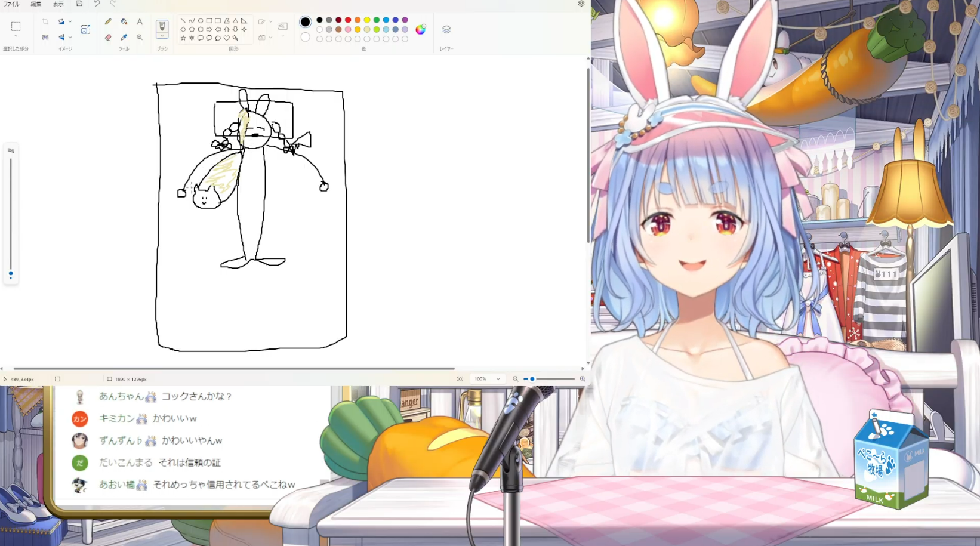This screenshot has height=546, width=980.
Task: Open the ファイル menu
Action: tap(11, 4)
